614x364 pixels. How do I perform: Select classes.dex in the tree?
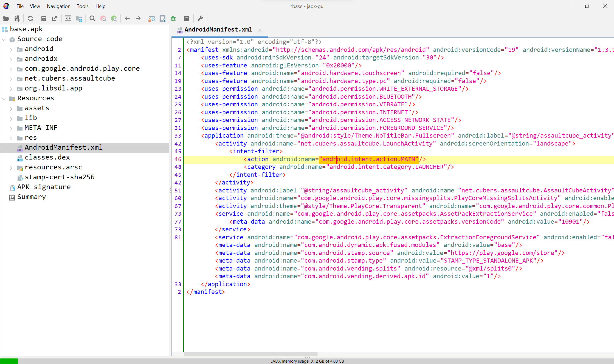tap(47, 157)
